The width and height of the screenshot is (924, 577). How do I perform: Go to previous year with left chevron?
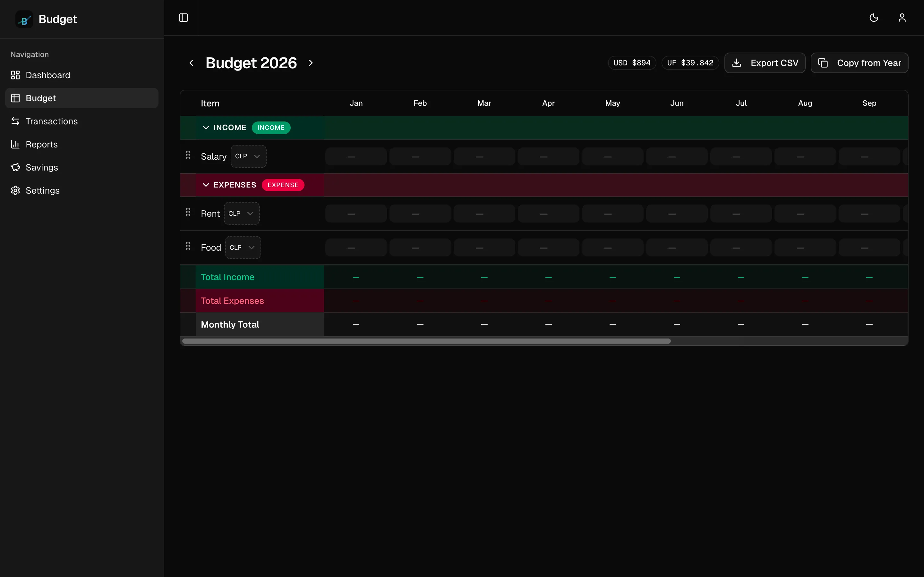click(x=191, y=63)
